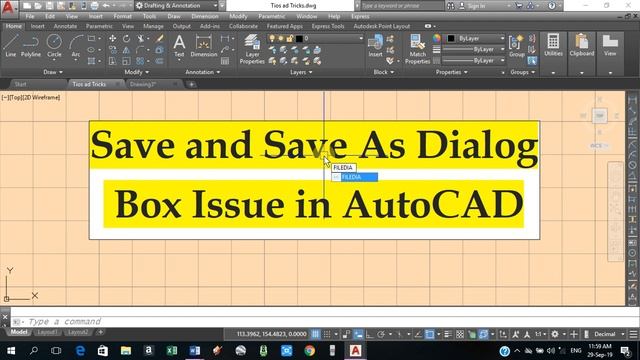The width and height of the screenshot is (640, 360).
Task: Expand the Properties panel
Action: [451, 72]
